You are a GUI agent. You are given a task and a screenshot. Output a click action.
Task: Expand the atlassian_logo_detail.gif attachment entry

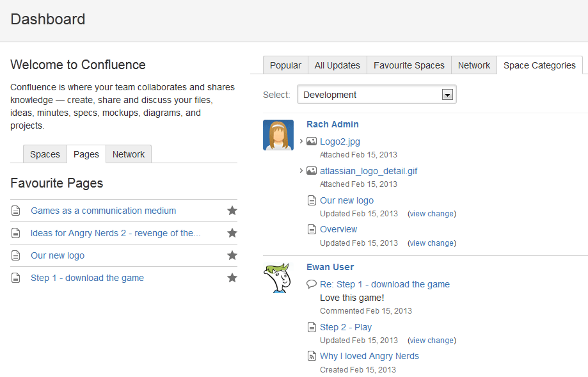pyautogui.click(x=301, y=171)
